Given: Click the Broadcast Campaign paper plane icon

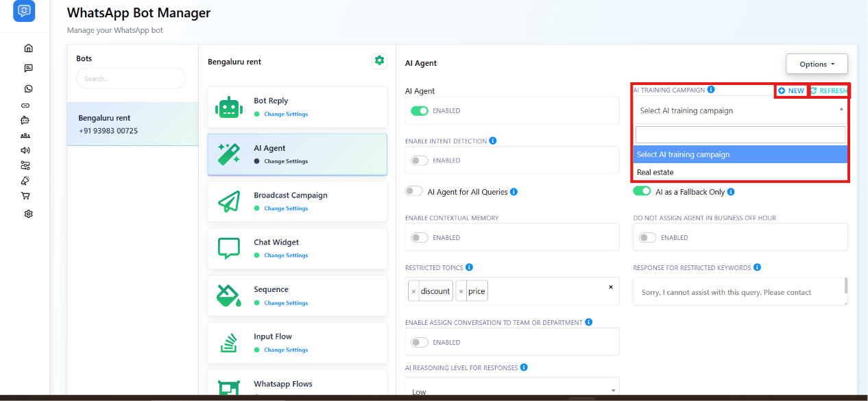Looking at the screenshot, I should click(x=229, y=201).
